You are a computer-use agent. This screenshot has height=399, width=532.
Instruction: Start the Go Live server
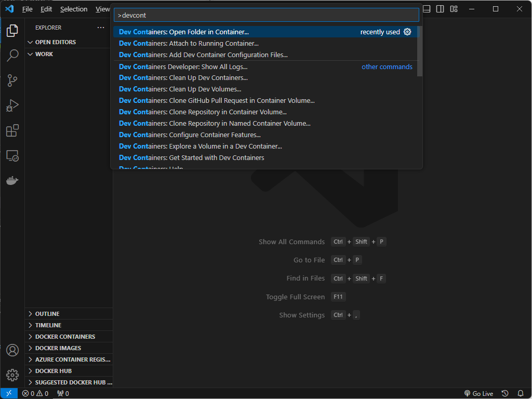(x=478, y=394)
